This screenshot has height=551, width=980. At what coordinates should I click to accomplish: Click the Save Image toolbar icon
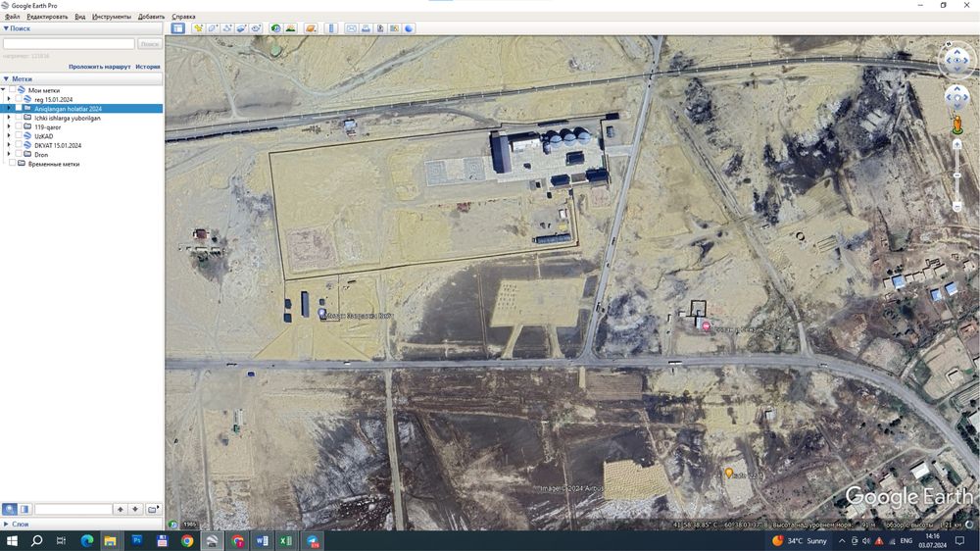[x=380, y=28]
